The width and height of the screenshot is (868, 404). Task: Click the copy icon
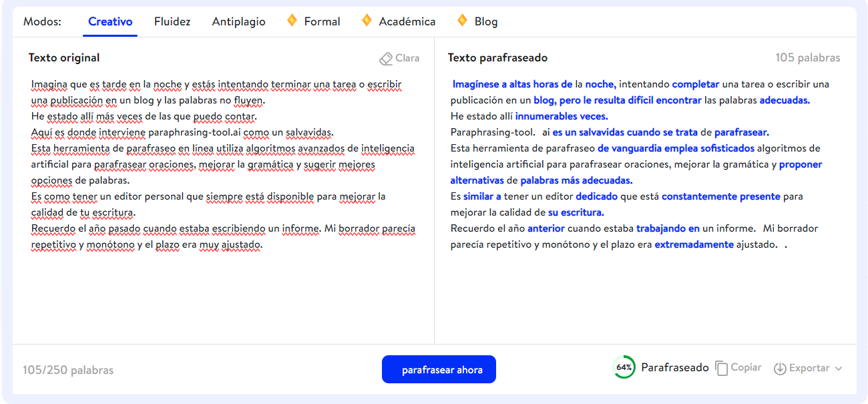[721, 368]
